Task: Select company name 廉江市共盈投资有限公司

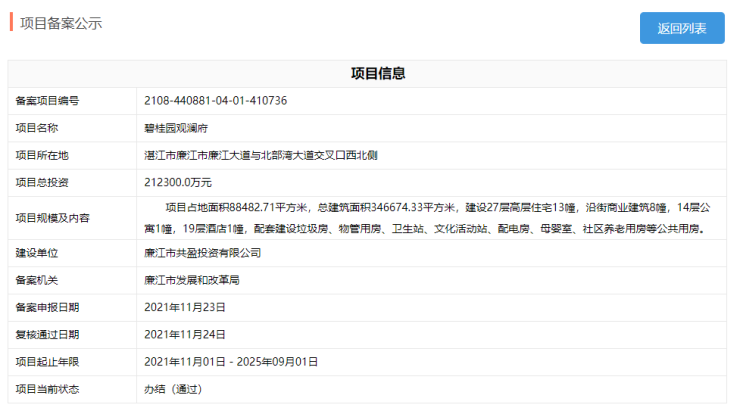Action: [x=202, y=253]
